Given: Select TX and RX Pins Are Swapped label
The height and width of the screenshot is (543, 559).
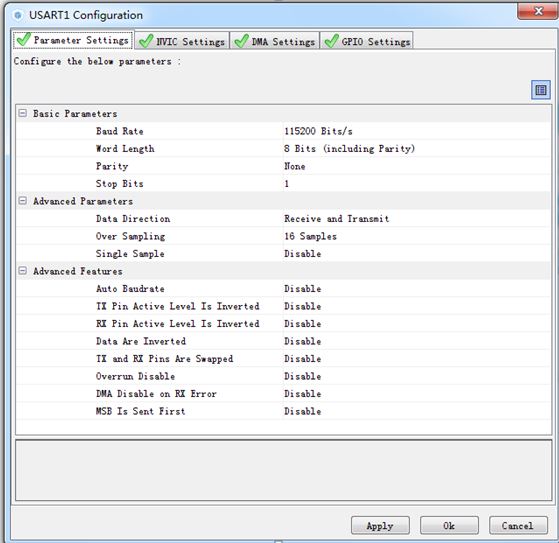Looking at the screenshot, I should click(164, 358).
